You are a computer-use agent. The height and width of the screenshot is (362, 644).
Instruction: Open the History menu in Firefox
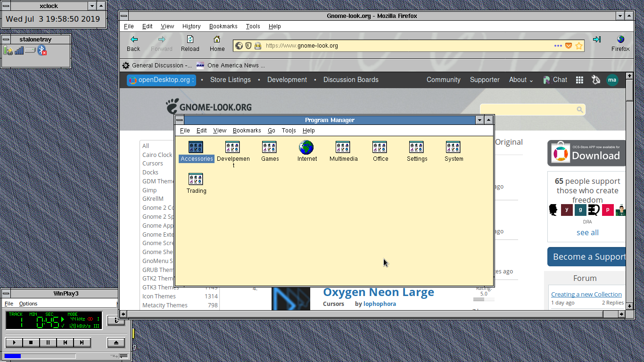coord(191,26)
